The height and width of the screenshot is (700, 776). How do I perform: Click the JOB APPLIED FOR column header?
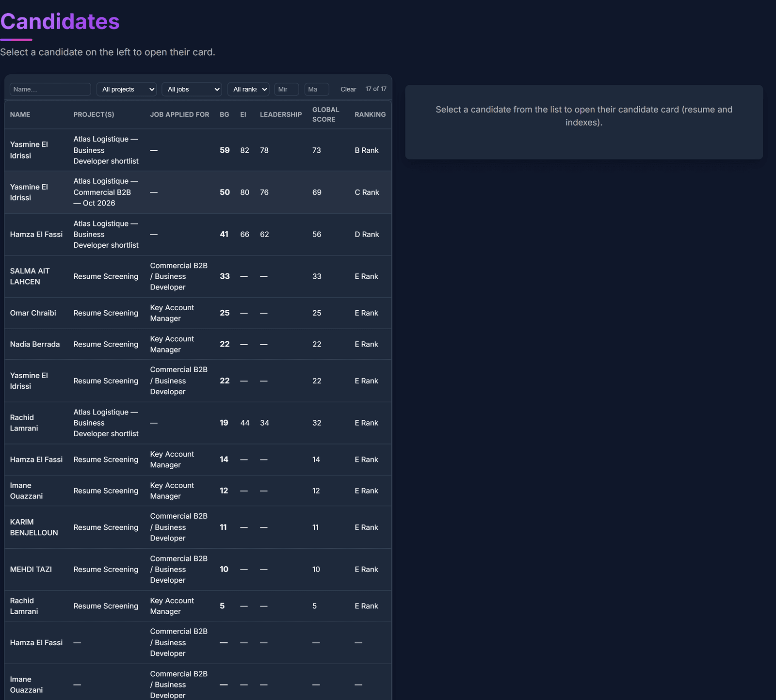(x=180, y=114)
